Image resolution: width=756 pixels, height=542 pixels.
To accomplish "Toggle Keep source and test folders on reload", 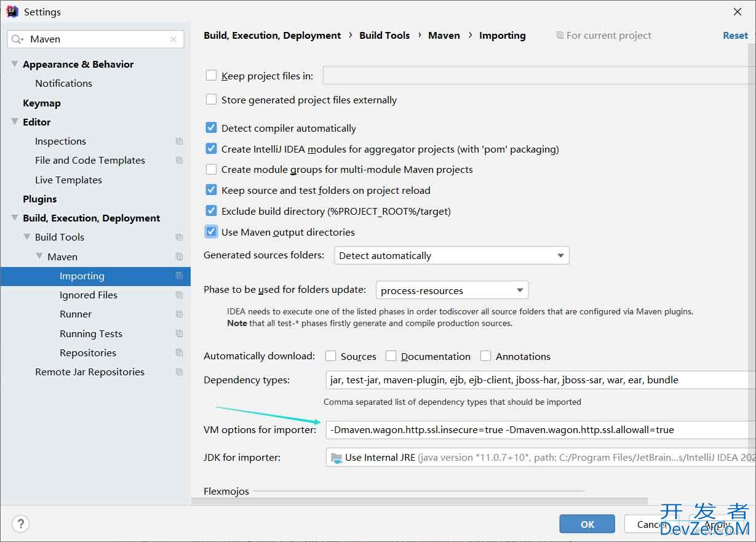I will [x=211, y=190].
